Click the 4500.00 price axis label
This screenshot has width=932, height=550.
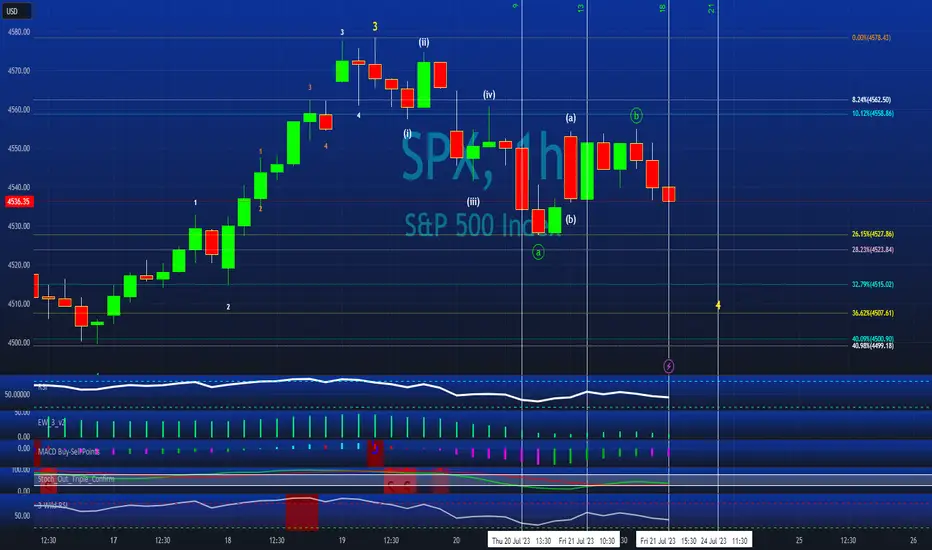(x=18, y=342)
